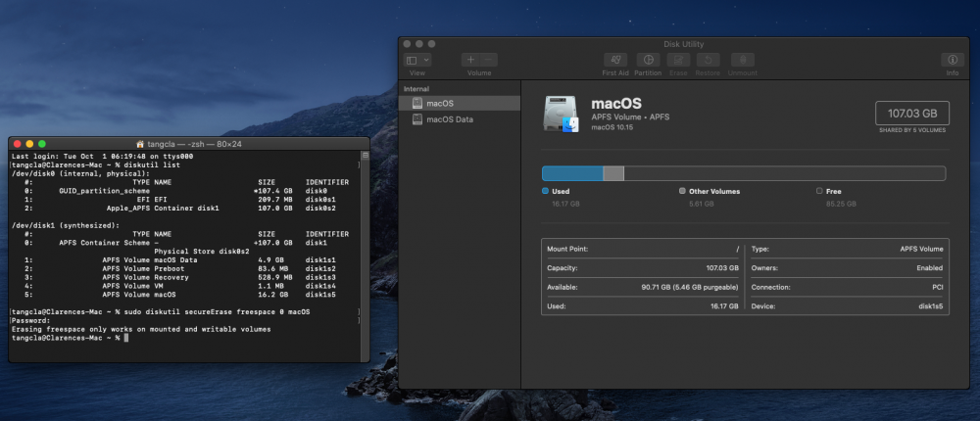
Task: Click the 90.71 GB (5.46 GB purgeable) value
Action: tap(688, 287)
